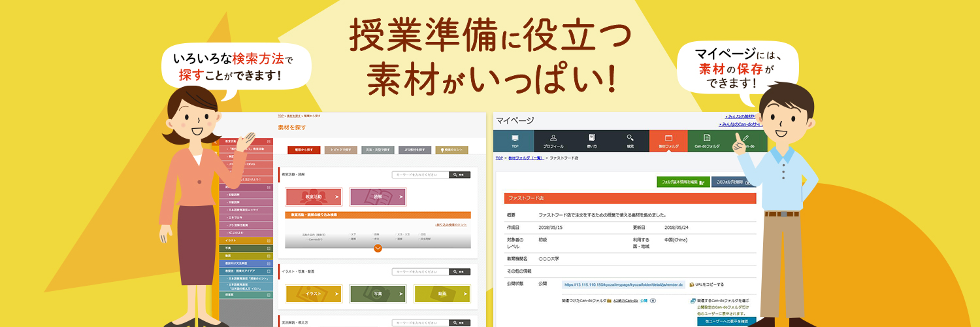980x327 pixels.
Task: Open the イラスト yellow tile
Action: [314, 294]
